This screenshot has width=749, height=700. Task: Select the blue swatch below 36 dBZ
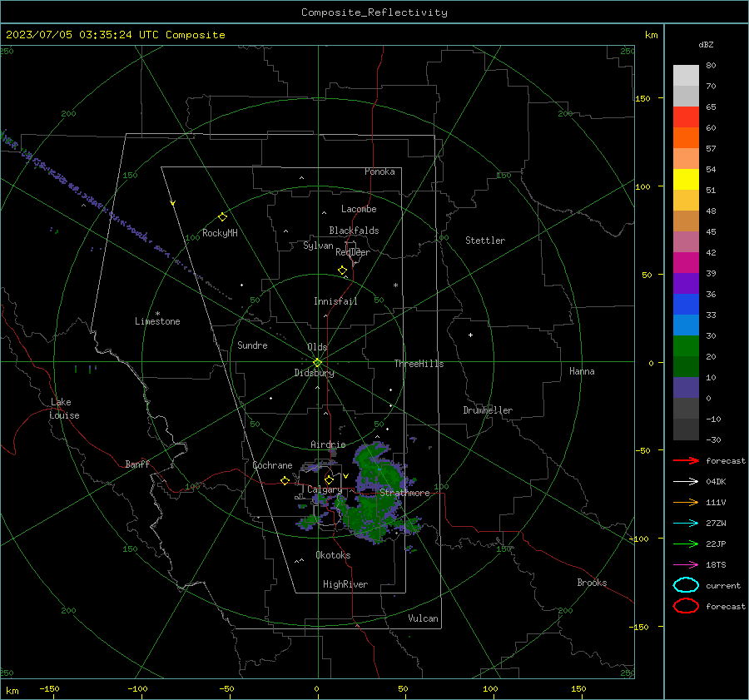[x=686, y=304]
